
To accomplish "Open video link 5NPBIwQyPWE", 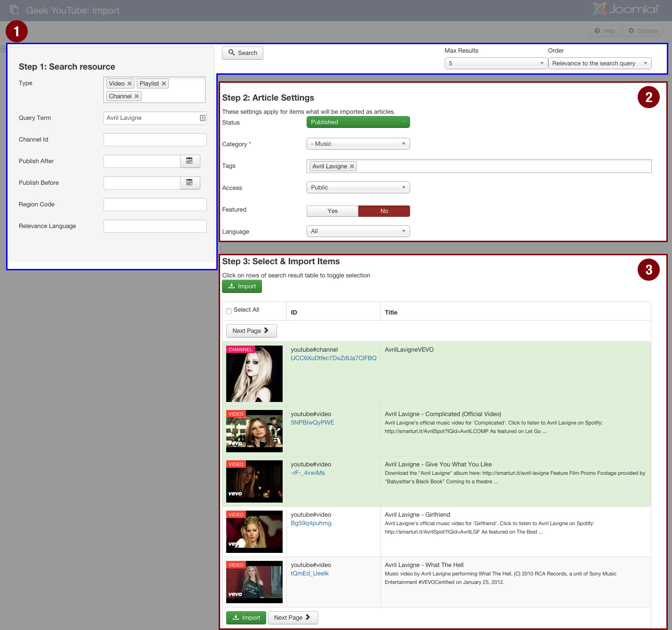I will 312,423.
